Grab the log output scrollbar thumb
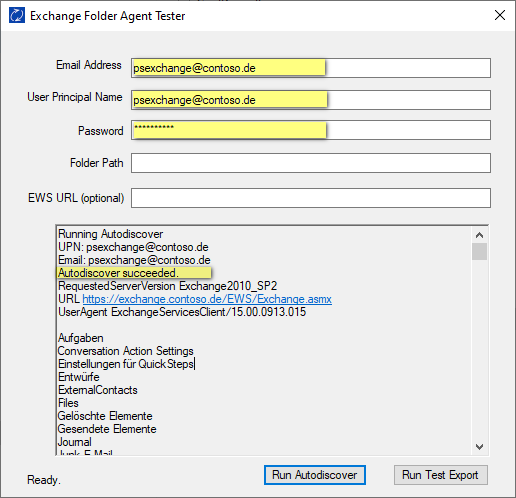516x498 pixels. coord(479,251)
